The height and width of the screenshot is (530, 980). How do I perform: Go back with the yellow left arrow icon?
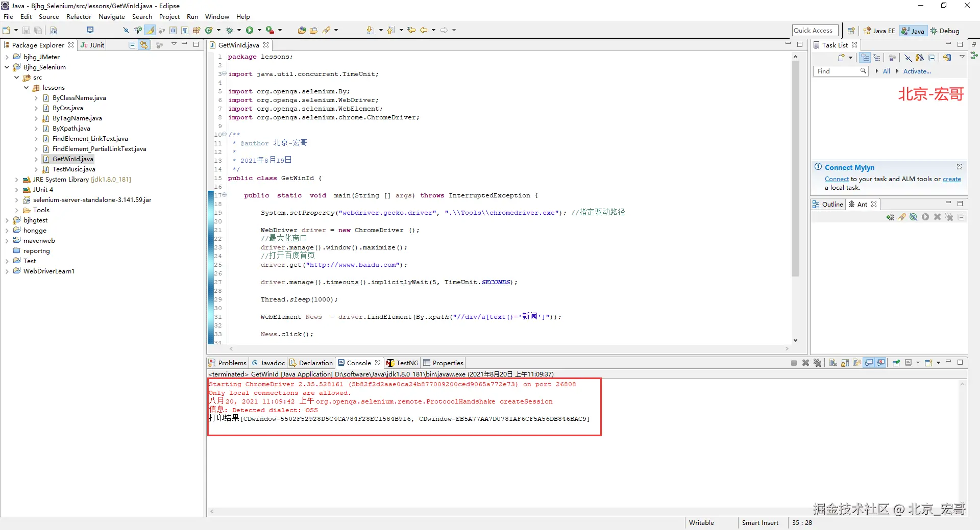(x=424, y=31)
